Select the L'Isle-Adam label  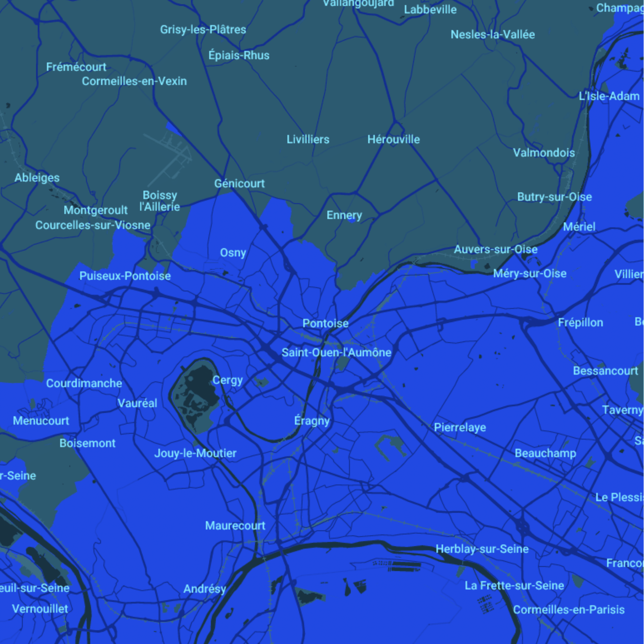(609, 96)
